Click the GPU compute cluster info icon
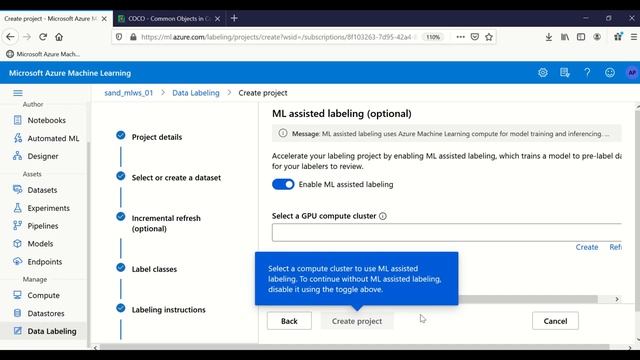The image size is (640, 360). [x=382, y=216]
